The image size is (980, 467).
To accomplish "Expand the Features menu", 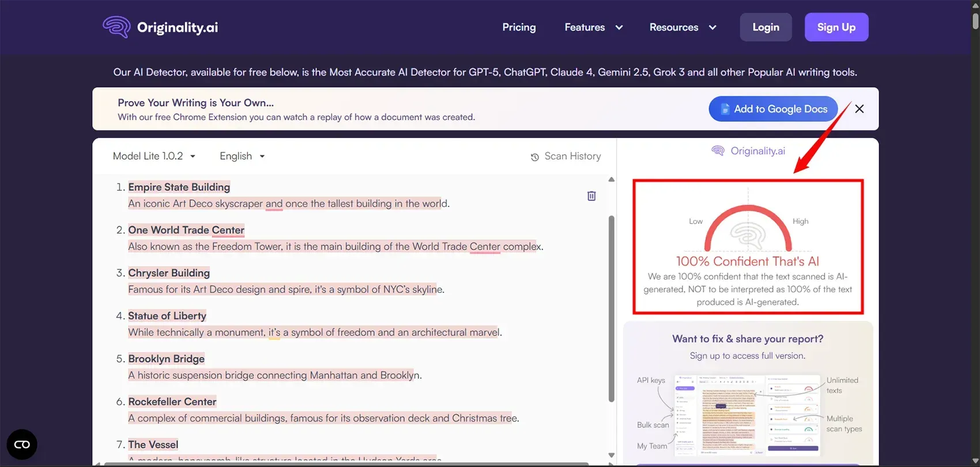I will click(x=593, y=27).
